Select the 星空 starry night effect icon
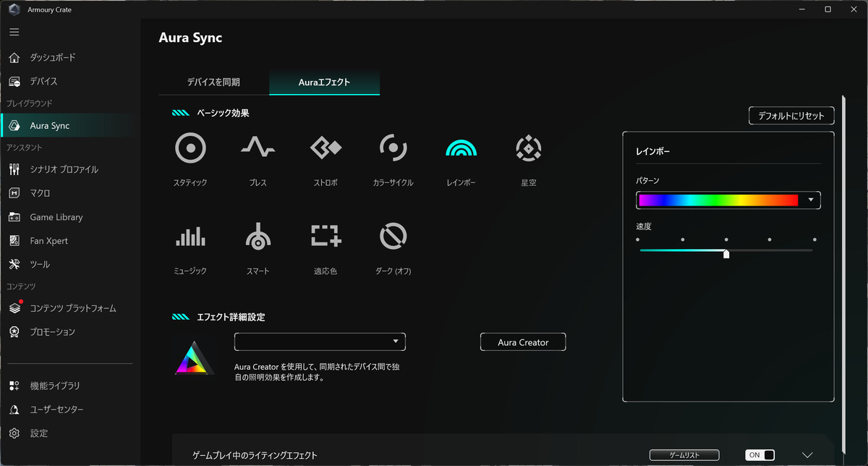This screenshot has height=466, width=868. [x=529, y=148]
